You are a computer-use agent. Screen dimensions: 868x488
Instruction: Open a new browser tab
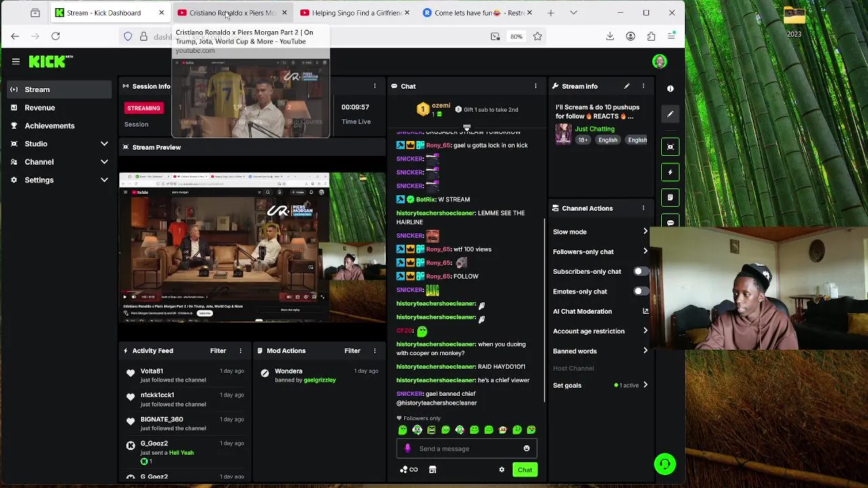[551, 13]
